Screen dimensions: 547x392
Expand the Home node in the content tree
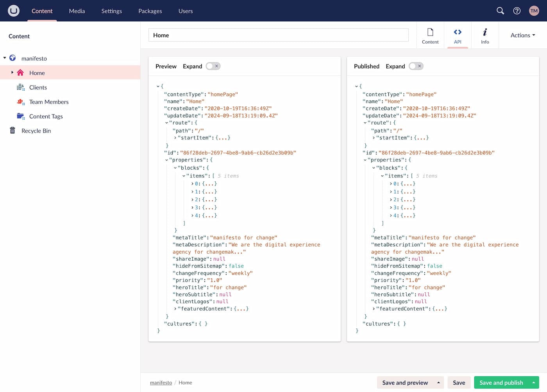click(12, 73)
